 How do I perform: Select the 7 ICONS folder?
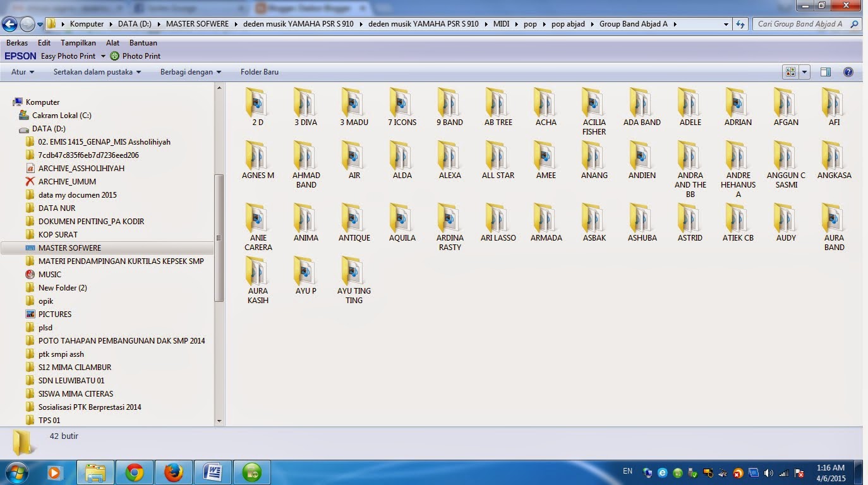pos(402,107)
